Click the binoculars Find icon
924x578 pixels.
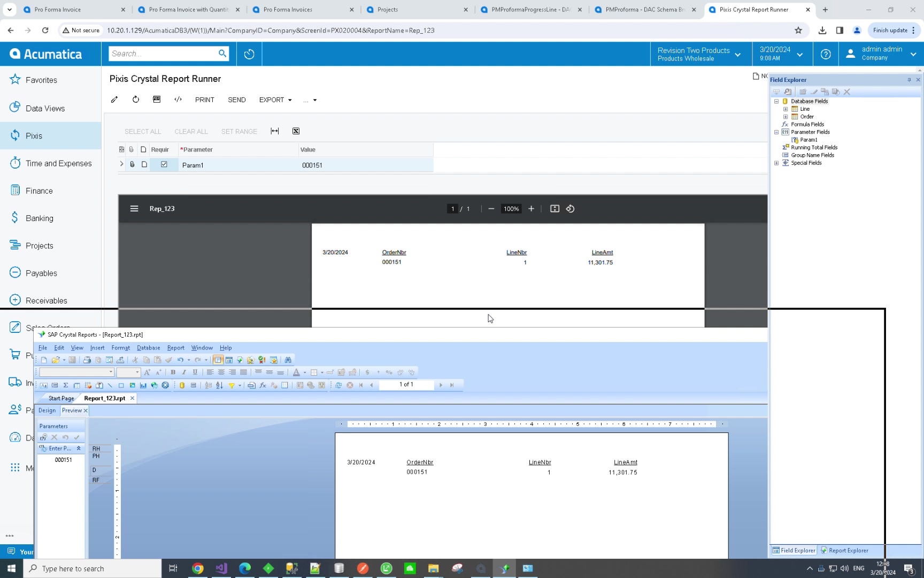pos(288,360)
